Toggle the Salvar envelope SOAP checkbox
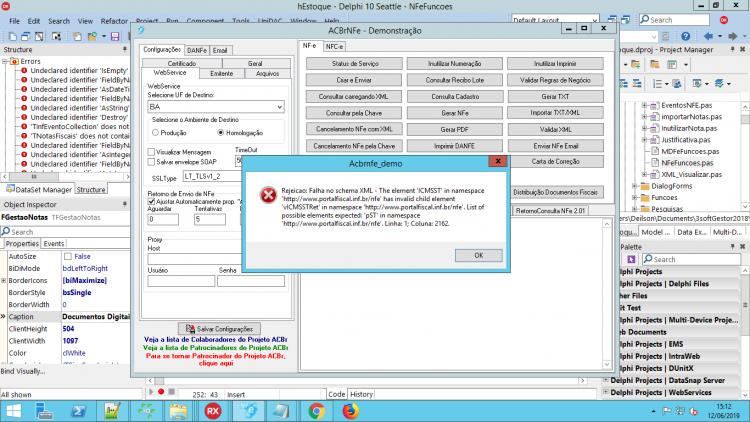The image size is (750, 422). pyautogui.click(x=151, y=162)
